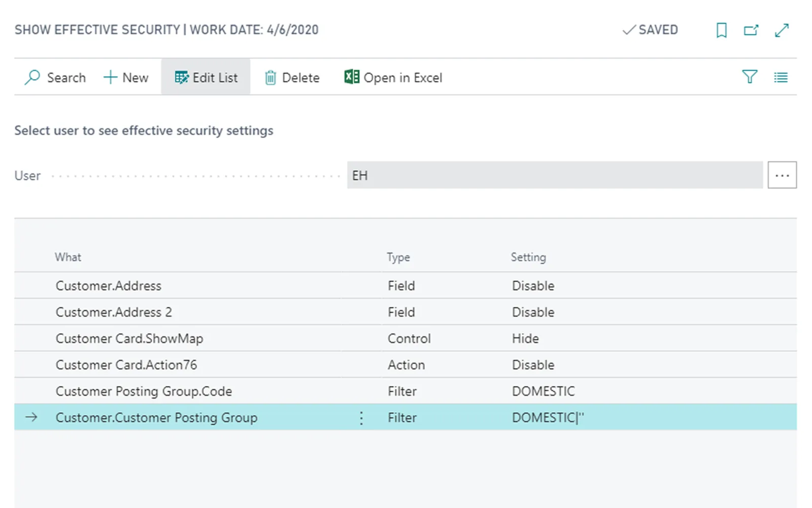Viewport: 812px width, 508px height.
Task: Click Control type cell
Action: pos(409,338)
